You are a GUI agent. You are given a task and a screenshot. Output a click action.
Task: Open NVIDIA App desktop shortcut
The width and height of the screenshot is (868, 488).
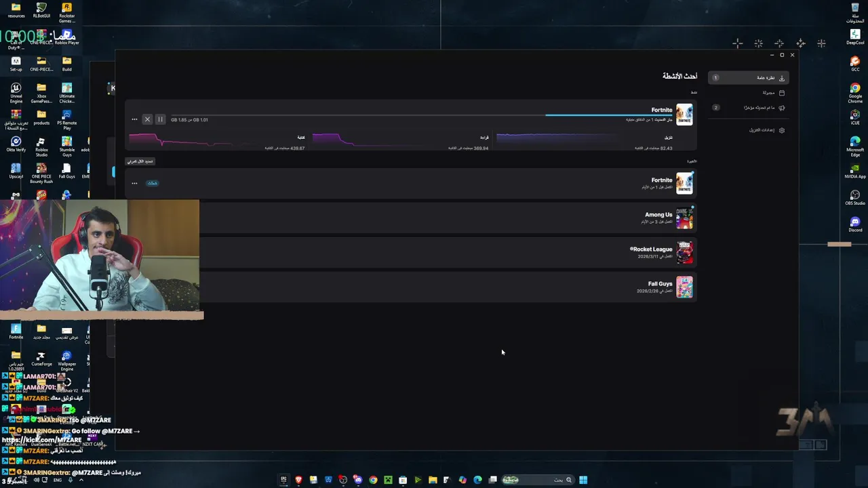tap(855, 171)
